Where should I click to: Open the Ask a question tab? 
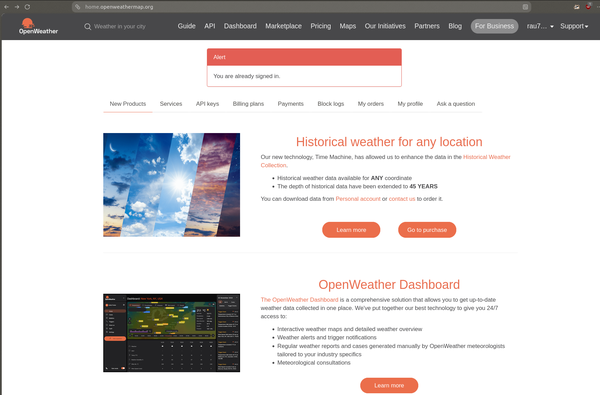coord(456,104)
